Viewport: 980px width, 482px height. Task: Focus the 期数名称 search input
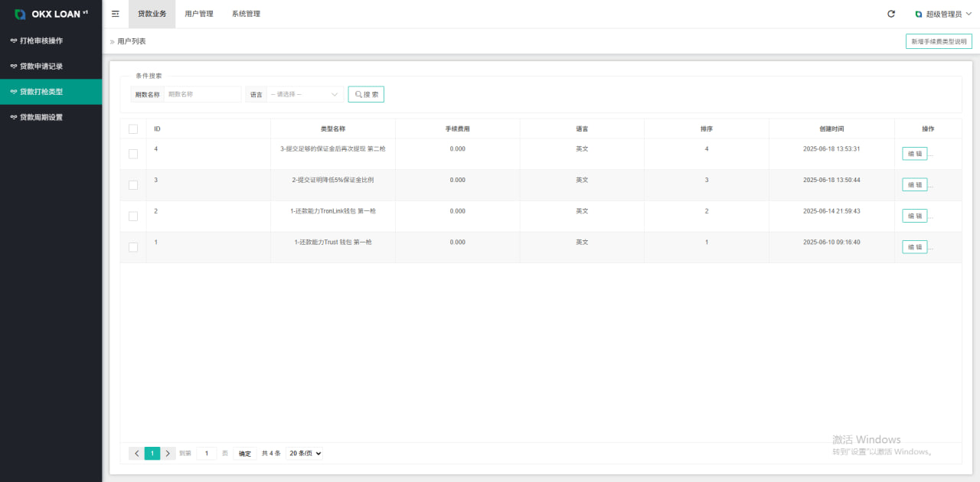(202, 94)
